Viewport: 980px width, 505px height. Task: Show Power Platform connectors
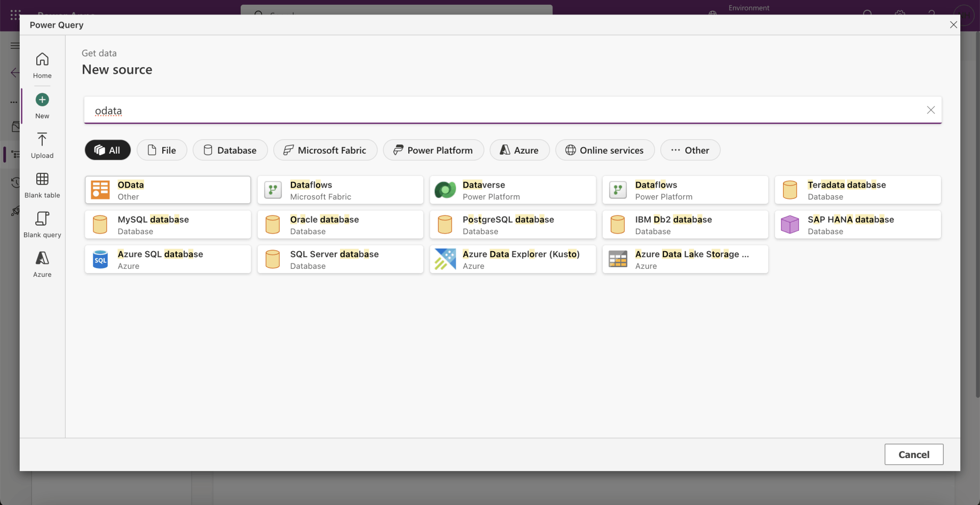pyautogui.click(x=433, y=150)
